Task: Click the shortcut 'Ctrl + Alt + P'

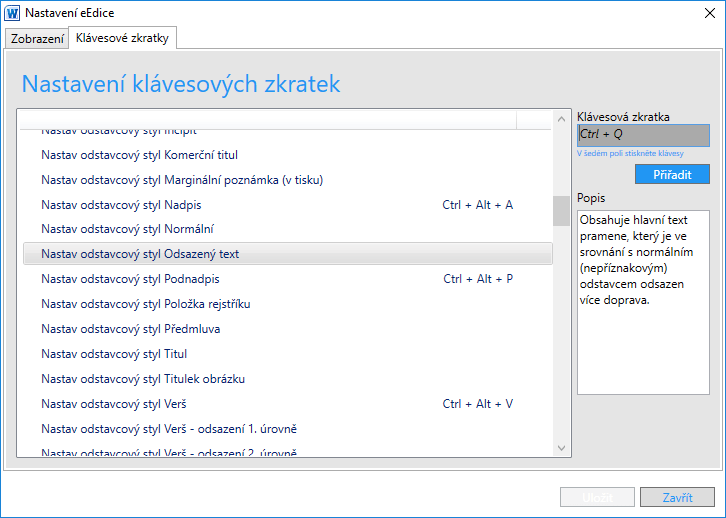Action: tap(478, 279)
